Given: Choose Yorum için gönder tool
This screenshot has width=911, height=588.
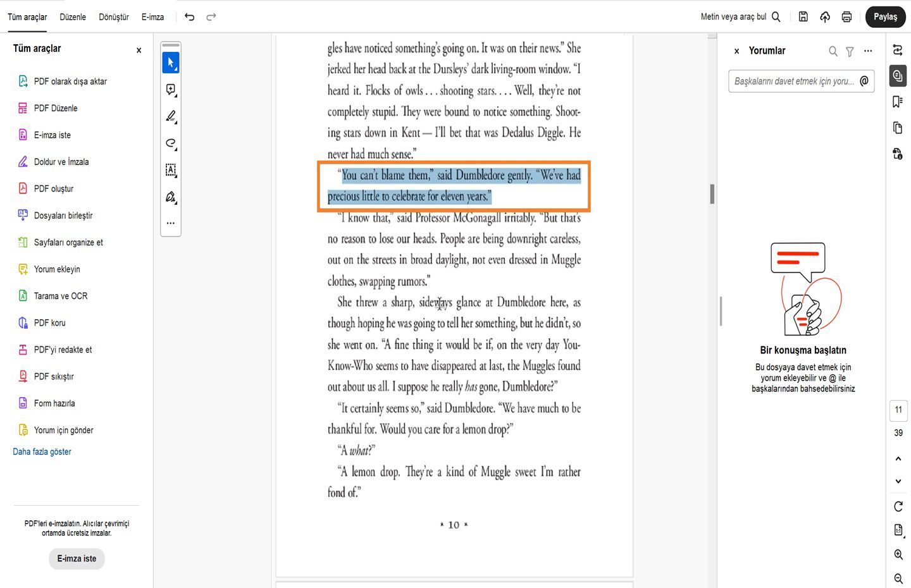Looking at the screenshot, I should (56, 431).
